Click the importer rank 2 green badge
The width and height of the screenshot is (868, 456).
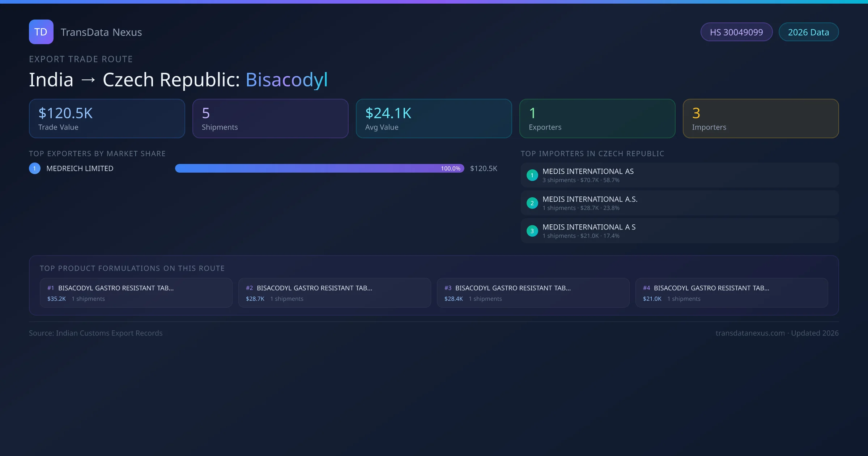[532, 203]
